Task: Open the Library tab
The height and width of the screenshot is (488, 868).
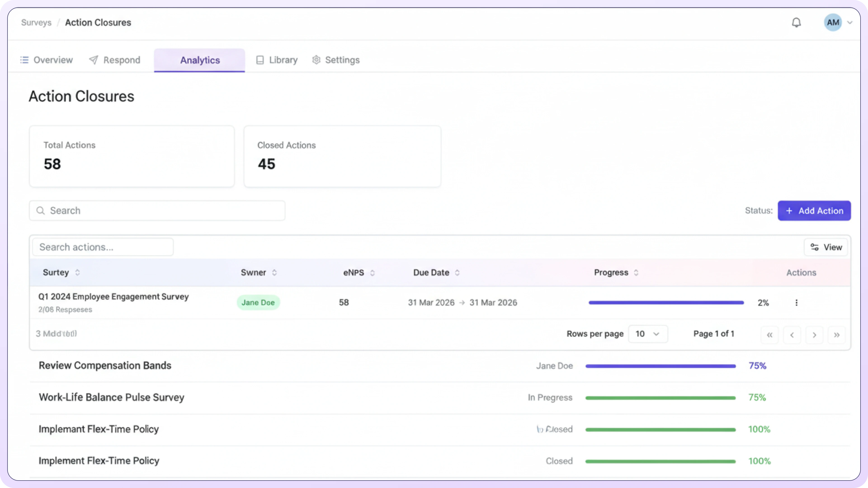Action: [x=277, y=60]
